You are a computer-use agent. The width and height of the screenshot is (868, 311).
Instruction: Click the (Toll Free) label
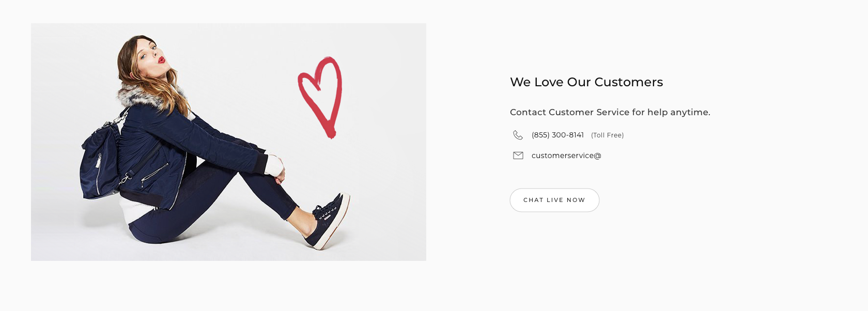(608, 135)
